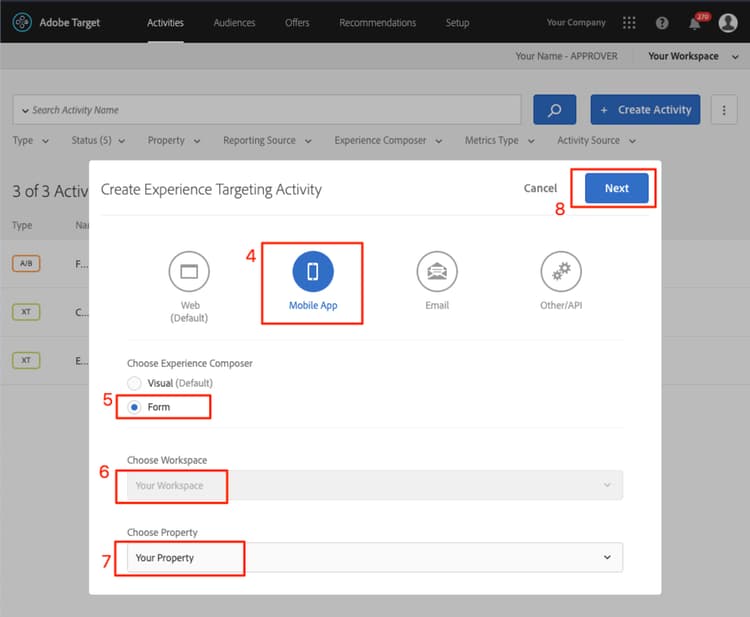Select the Mobile App channel icon
The height and width of the screenshot is (617, 750).
(313, 271)
